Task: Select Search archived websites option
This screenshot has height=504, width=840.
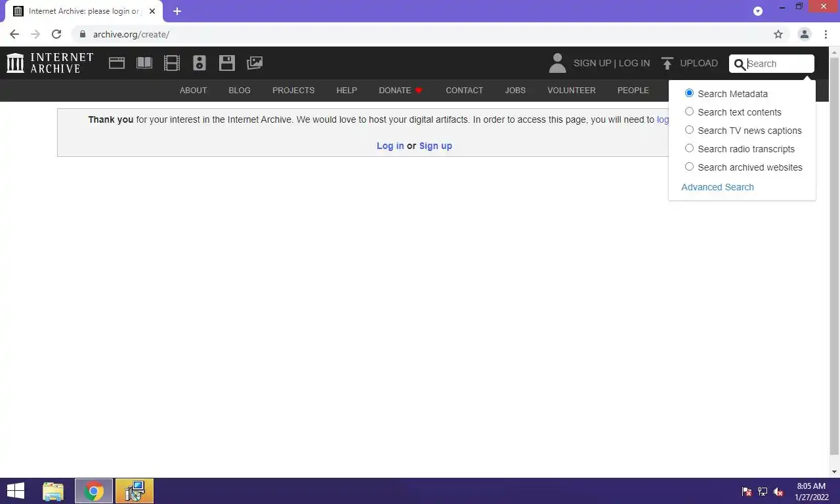Action: (x=689, y=167)
